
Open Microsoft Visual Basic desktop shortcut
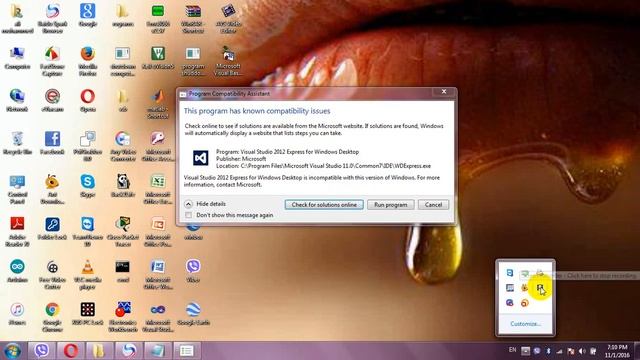click(228, 61)
